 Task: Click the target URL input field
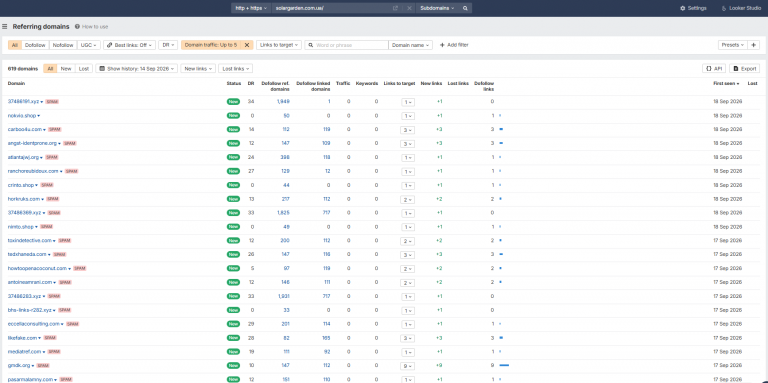tap(332, 8)
